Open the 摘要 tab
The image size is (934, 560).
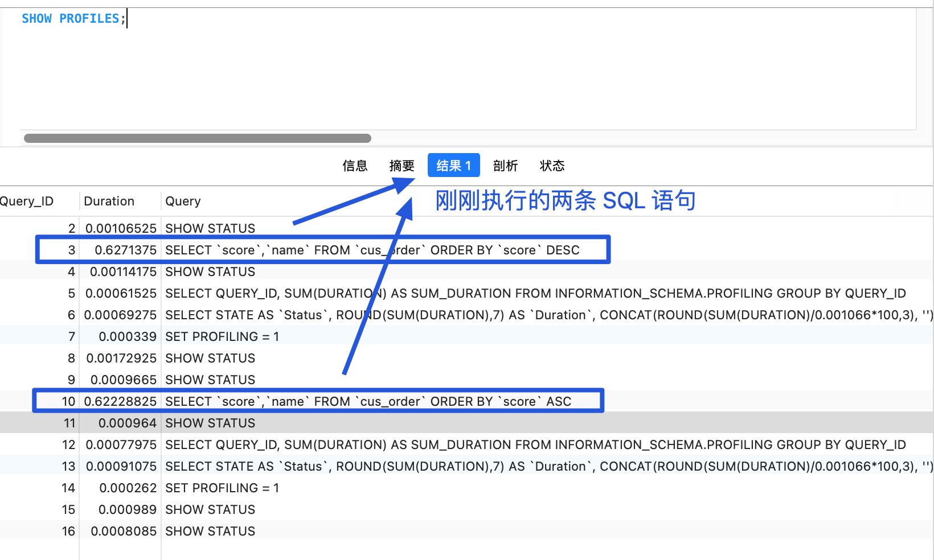(402, 166)
